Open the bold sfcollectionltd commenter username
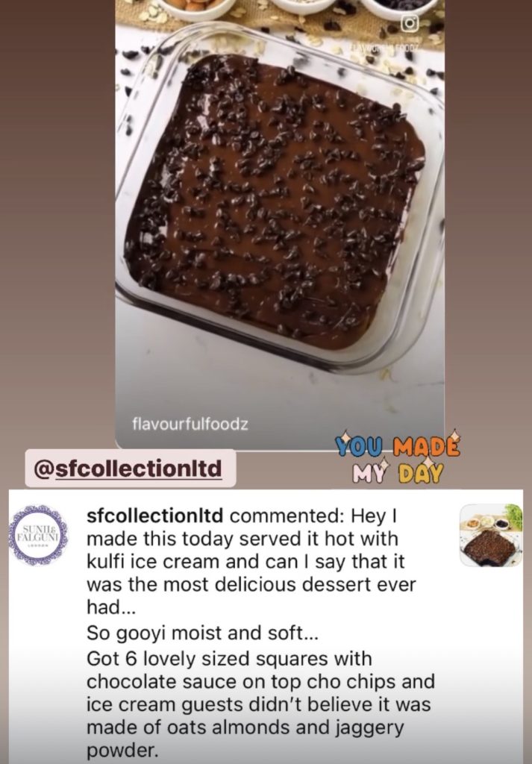This screenshot has width=532, height=764. (155, 516)
